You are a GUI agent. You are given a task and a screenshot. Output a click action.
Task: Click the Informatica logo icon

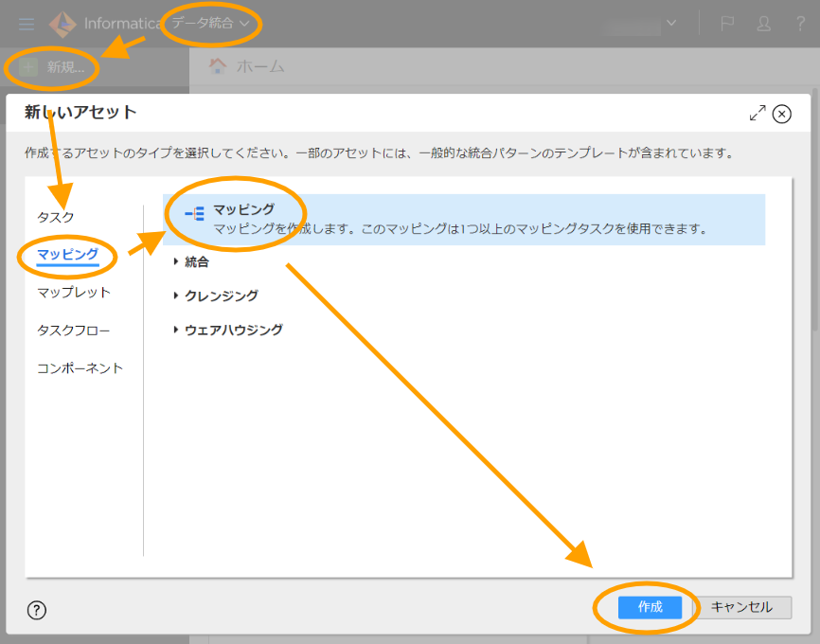click(62, 24)
